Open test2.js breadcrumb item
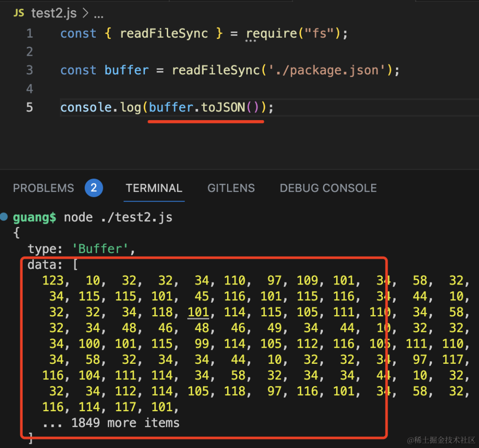 pos(54,13)
